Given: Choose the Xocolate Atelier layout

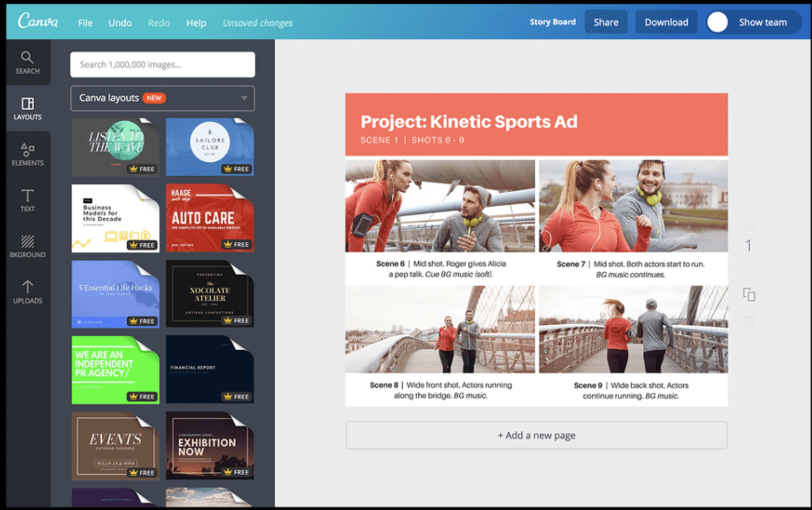Looking at the screenshot, I should pos(210,294).
